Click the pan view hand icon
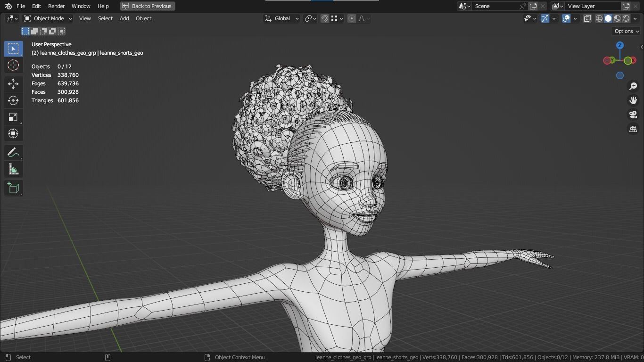The image size is (644, 362). click(x=633, y=100)
